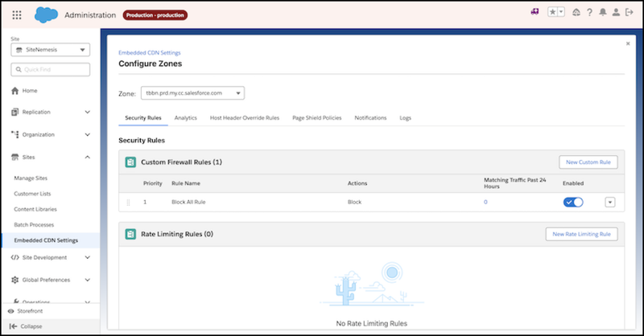Click the search magnifier in Quick Find
This screenshot has width=644, height=336.
click(x=19, y=69)
